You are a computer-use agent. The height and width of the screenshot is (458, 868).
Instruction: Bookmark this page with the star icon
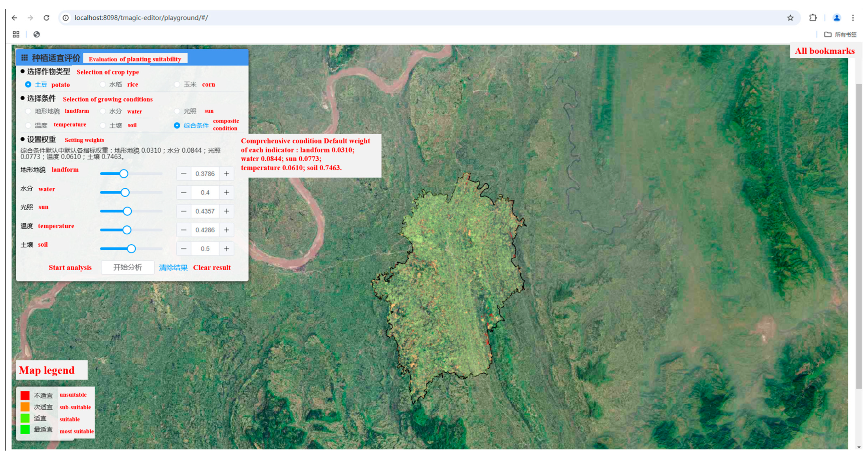[x=790, y=18]
